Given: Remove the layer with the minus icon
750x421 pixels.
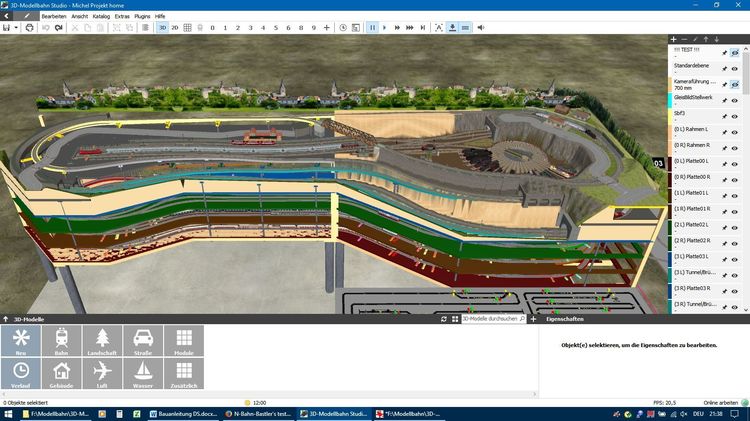Looking at the screenshot, I should click(x=684, y=39).
